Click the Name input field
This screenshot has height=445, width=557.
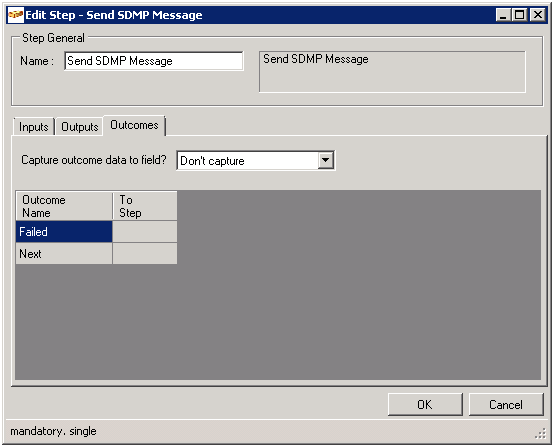click(154, 61)
